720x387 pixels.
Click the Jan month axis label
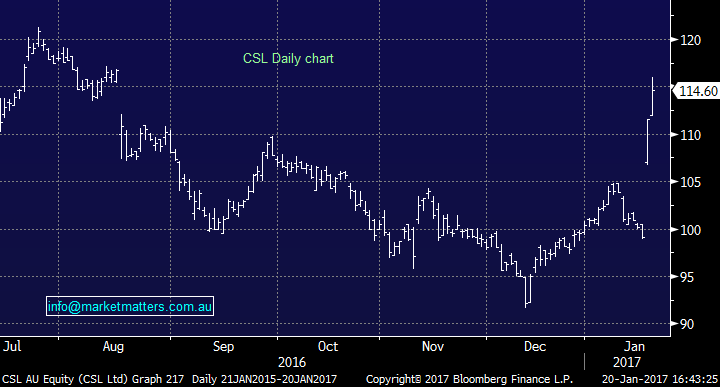(x=634, y=346)
